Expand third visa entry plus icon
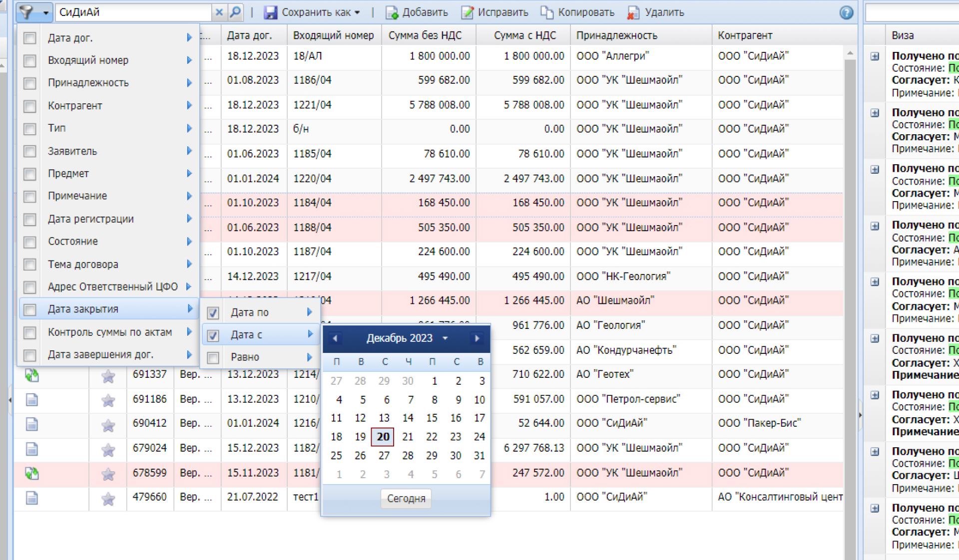Viewport: 959px width, 560px height. tap(875, 169)
